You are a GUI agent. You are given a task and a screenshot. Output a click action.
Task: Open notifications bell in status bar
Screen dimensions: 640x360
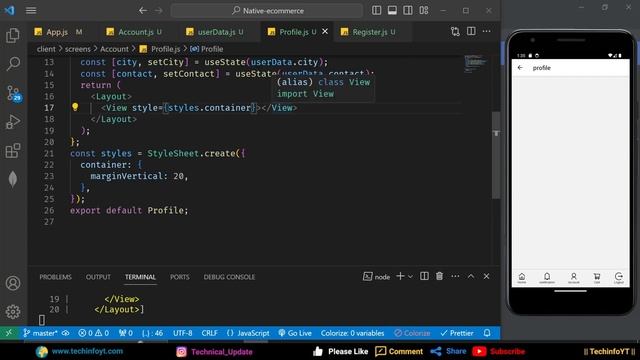pos(487,333)
